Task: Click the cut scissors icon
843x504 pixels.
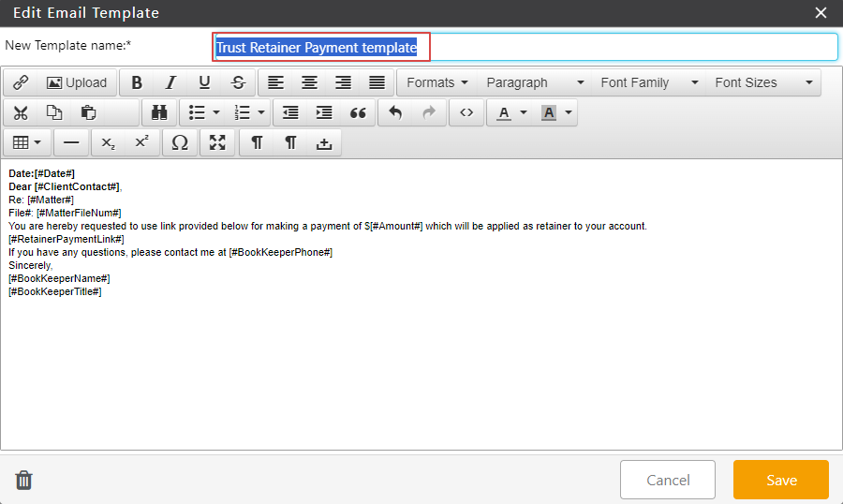Action: coord(21,112)
